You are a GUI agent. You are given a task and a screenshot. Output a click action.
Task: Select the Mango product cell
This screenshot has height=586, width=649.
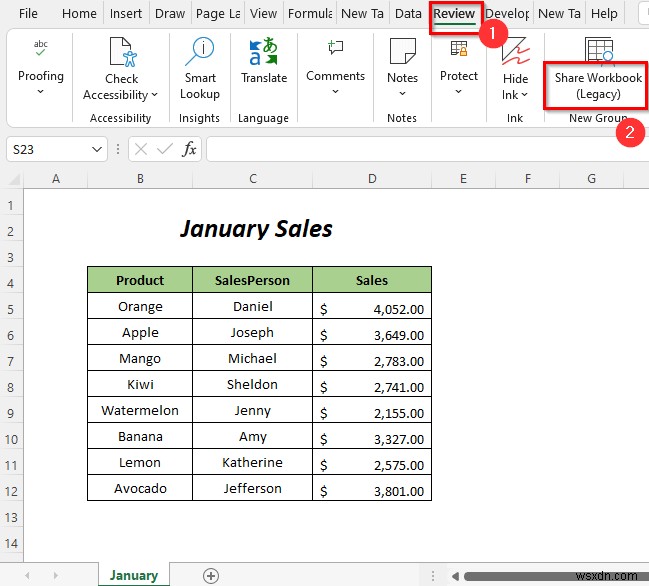tap(140, 358)
